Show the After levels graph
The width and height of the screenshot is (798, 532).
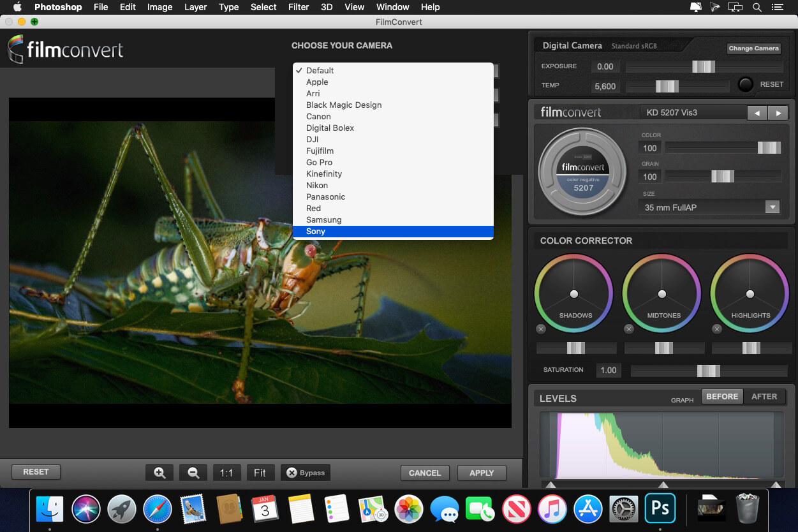tap(764, 396)
